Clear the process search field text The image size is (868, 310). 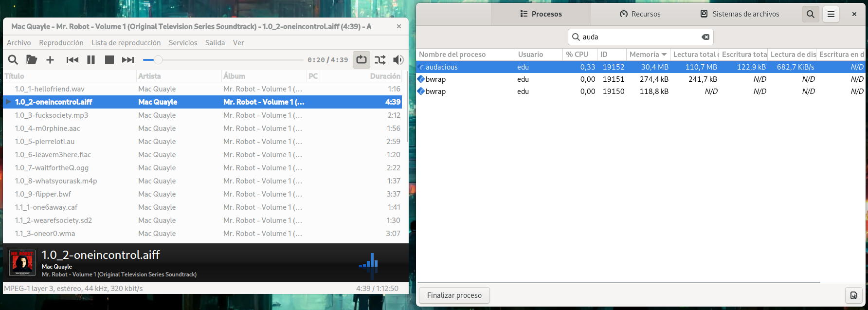705,37
